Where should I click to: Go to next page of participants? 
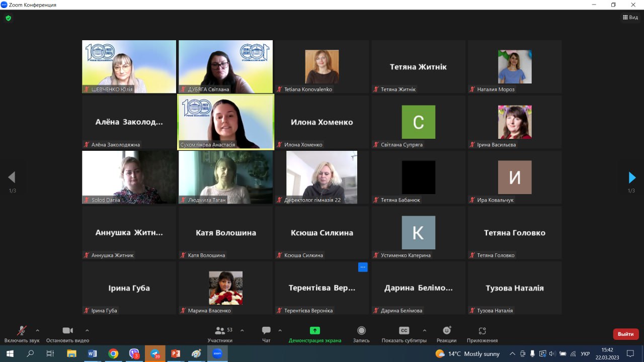(632, 177)
